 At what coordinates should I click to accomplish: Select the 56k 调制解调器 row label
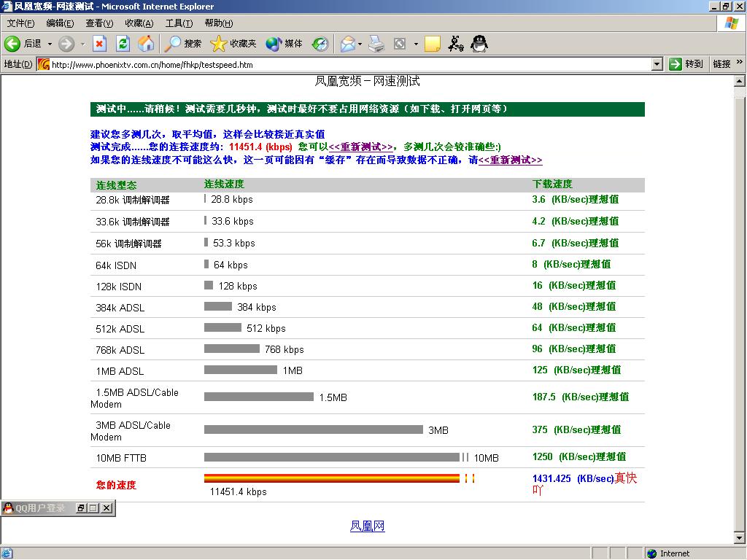[x=128, y=244]
